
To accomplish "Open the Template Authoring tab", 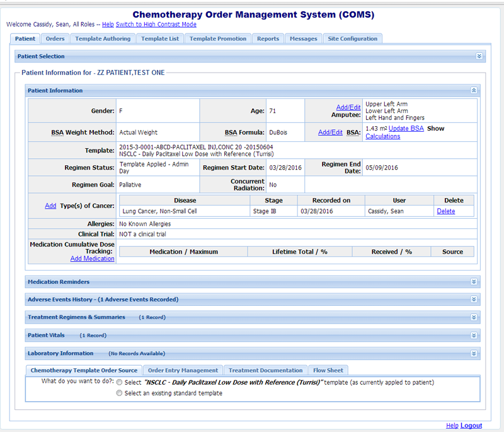I will (x=103, y=38).
